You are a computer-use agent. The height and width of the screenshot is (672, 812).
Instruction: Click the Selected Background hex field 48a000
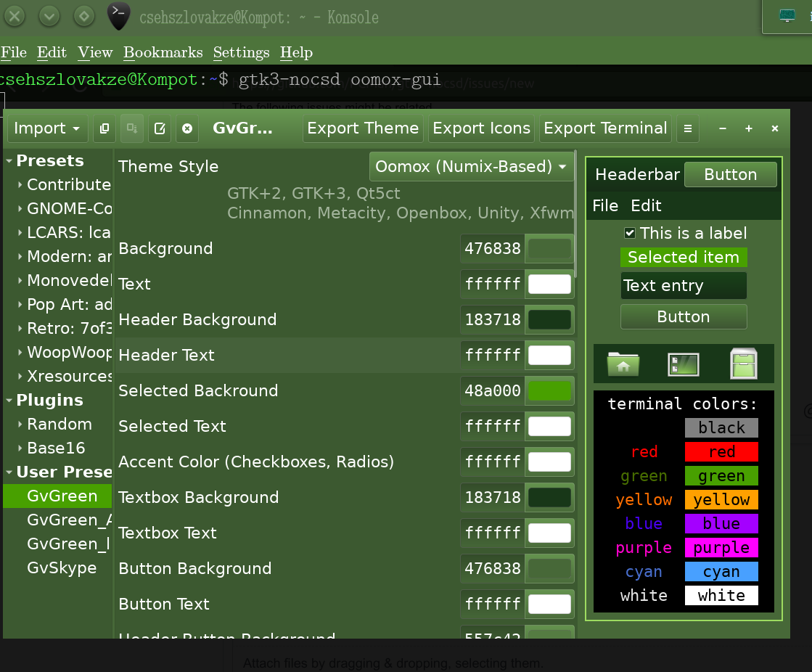tap(493, 390)
